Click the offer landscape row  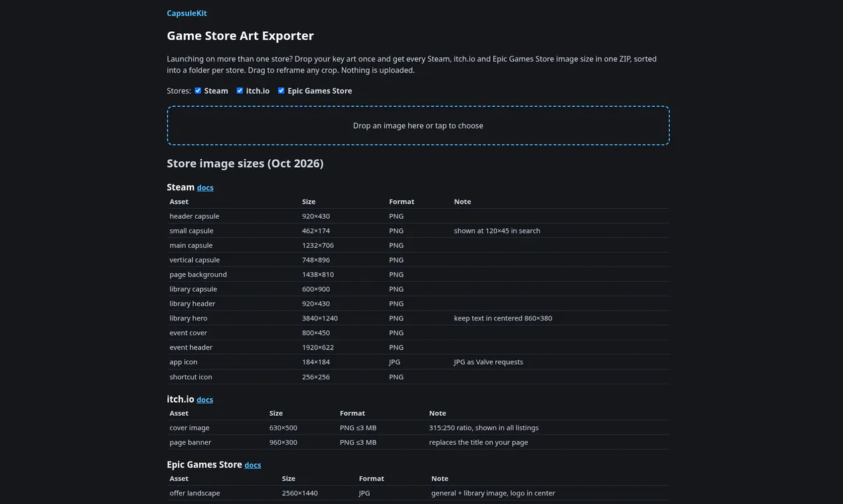coord(418,493)
